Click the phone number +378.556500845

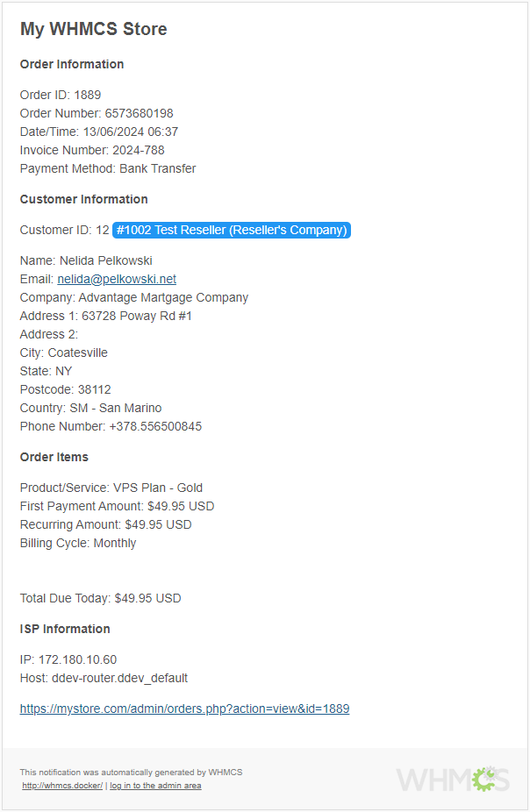pos(155,426)
